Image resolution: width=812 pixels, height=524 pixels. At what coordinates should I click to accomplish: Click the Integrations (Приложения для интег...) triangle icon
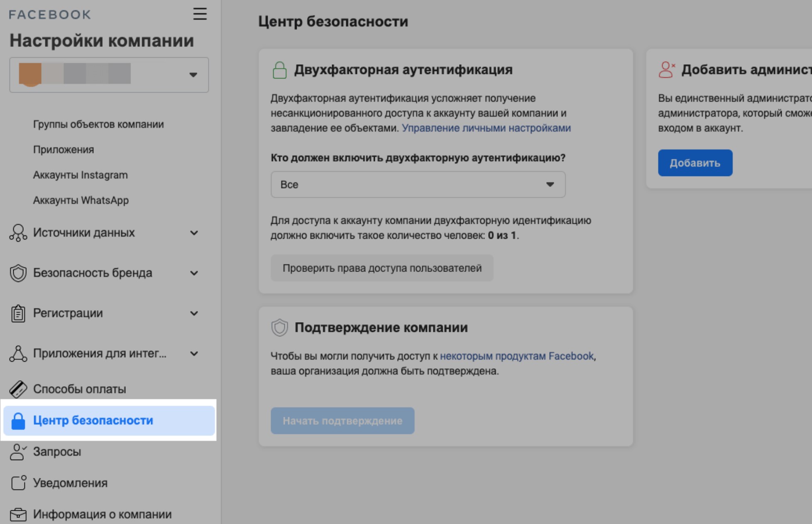tap(18, 354)
